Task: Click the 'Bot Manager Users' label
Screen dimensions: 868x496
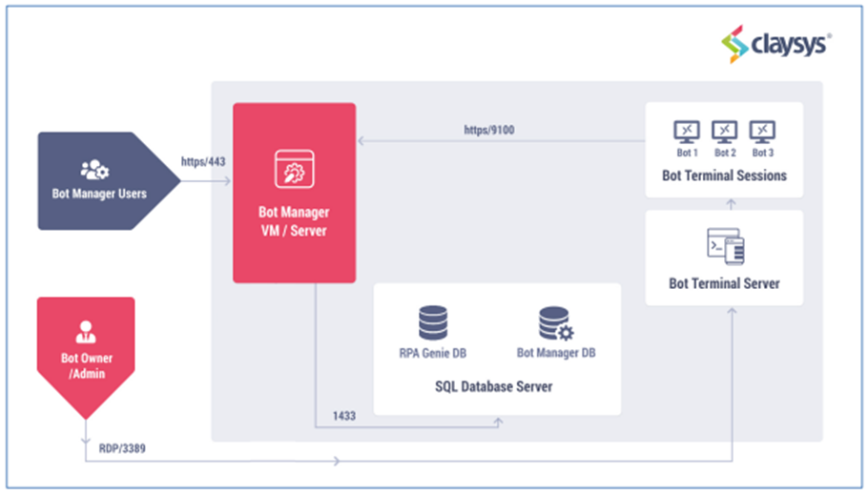Action: [99, 194]
